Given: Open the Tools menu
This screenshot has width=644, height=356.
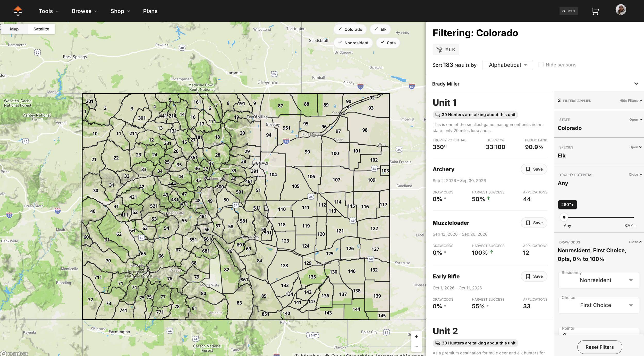Looking at the screenshot, I should click(48, 11).
